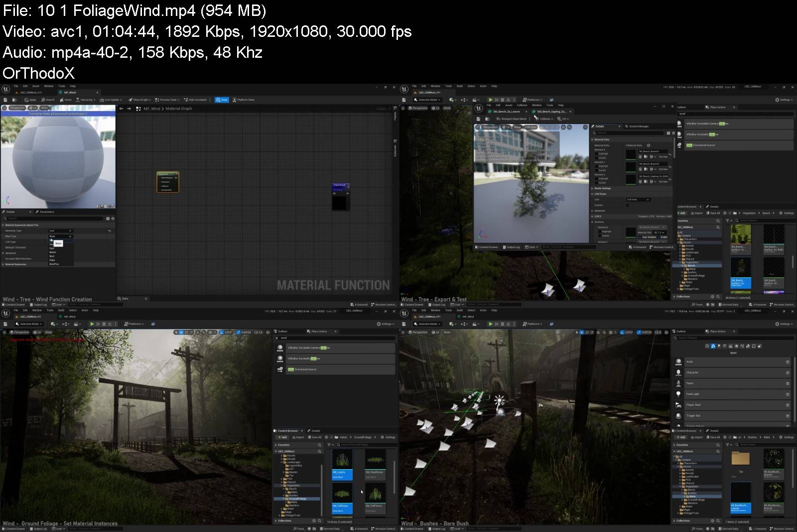Click Import in Ground Foliage content browser
The width and height of the screenshot is (797, 532).
click(298, 437)
